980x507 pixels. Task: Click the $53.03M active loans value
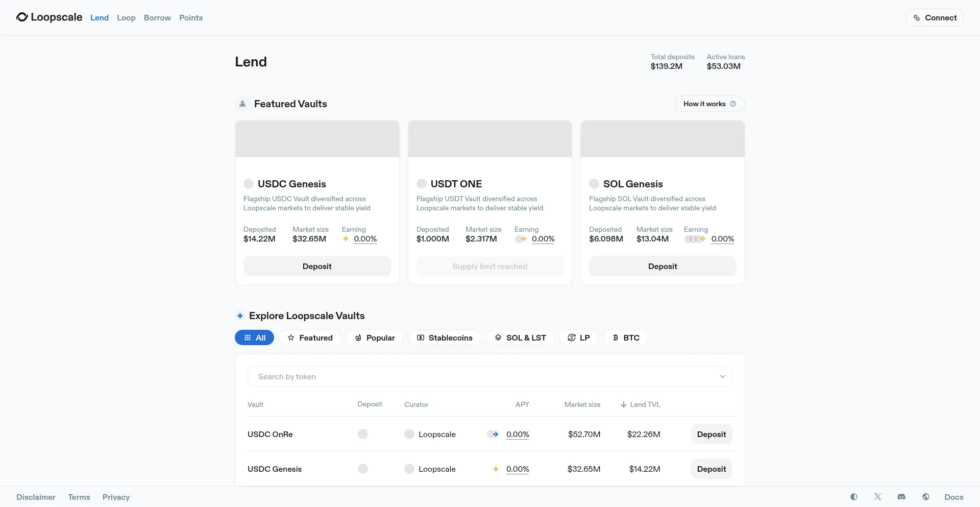tap(724, 66)
